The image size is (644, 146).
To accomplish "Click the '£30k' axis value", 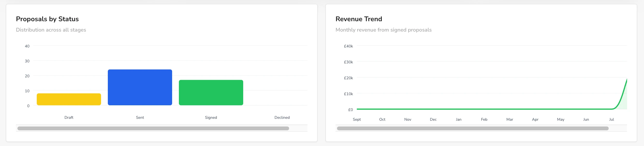I will [x=349, y=62].
